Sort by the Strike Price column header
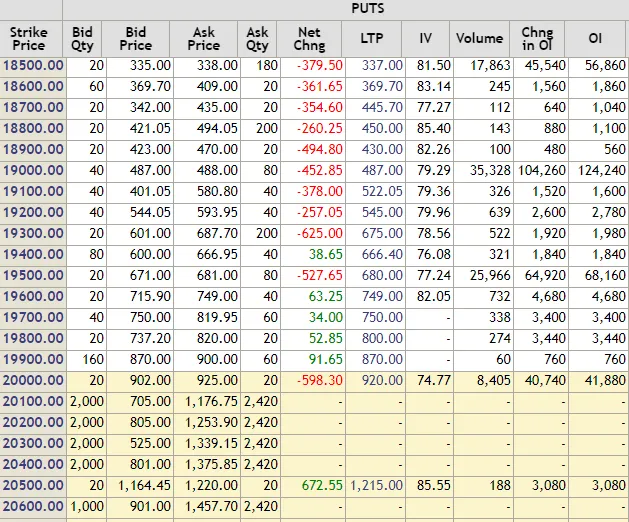Screen dimensions: 629x522 (x=29, y=39)
